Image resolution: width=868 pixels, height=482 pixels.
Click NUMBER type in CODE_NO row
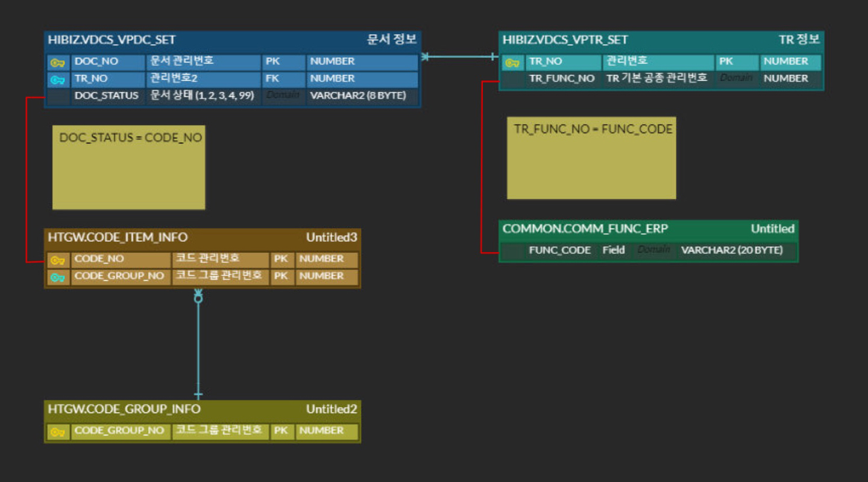pyautogui.click(x=321, y=259)
